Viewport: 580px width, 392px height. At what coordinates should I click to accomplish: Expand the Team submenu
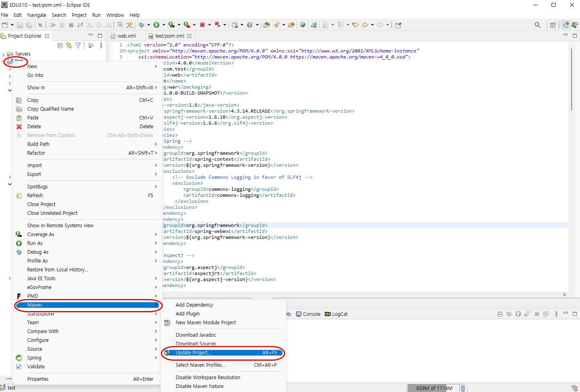(x=156, y=323)
